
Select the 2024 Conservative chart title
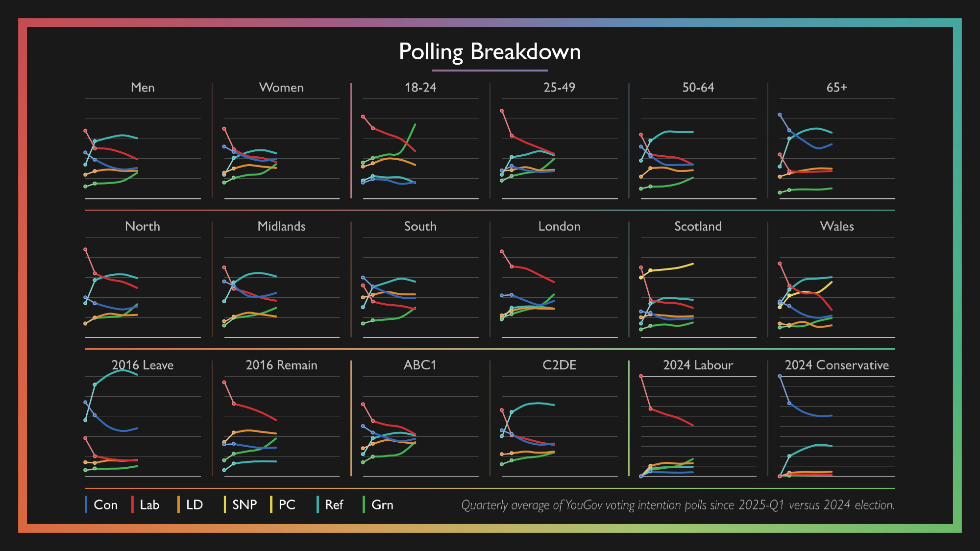point(836,365)
